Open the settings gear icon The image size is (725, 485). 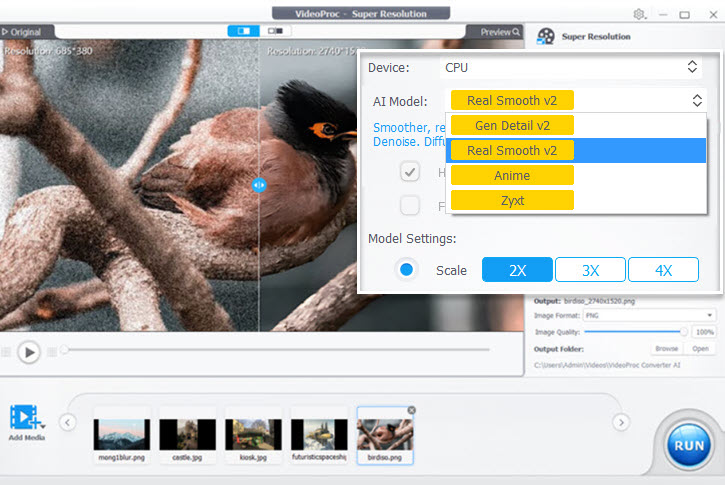[x=639, y=14]
